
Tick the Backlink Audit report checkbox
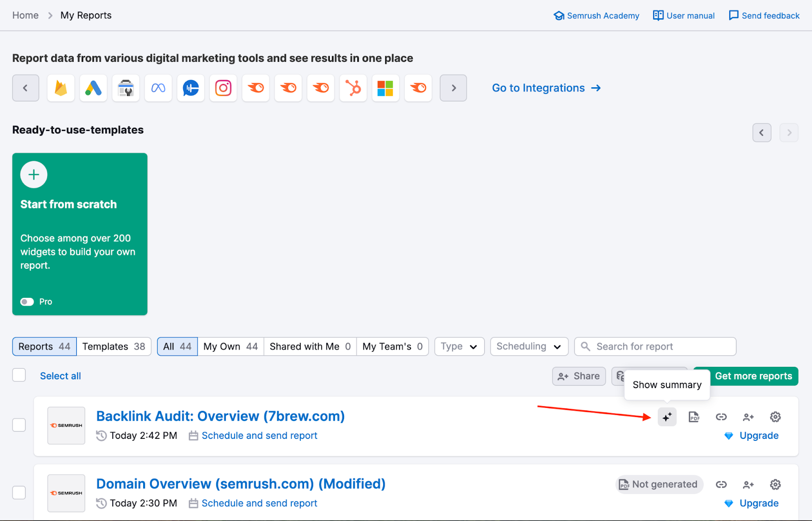tap(19, 425)
